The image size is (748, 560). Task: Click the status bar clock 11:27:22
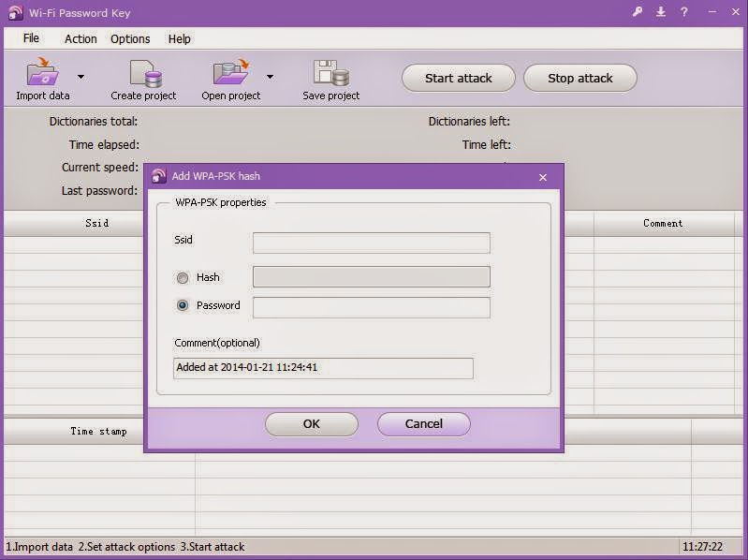702,547
